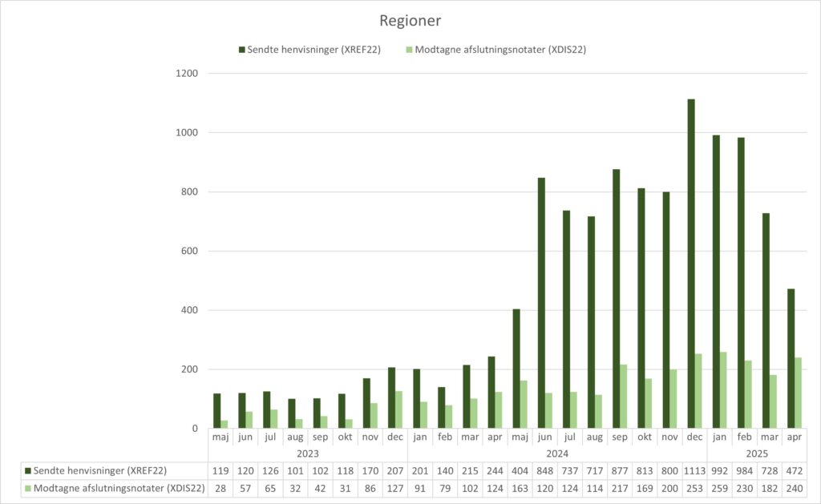Click table cell with value '215'
This screenshot has height=504, width=821.
[x=470, y=471]
